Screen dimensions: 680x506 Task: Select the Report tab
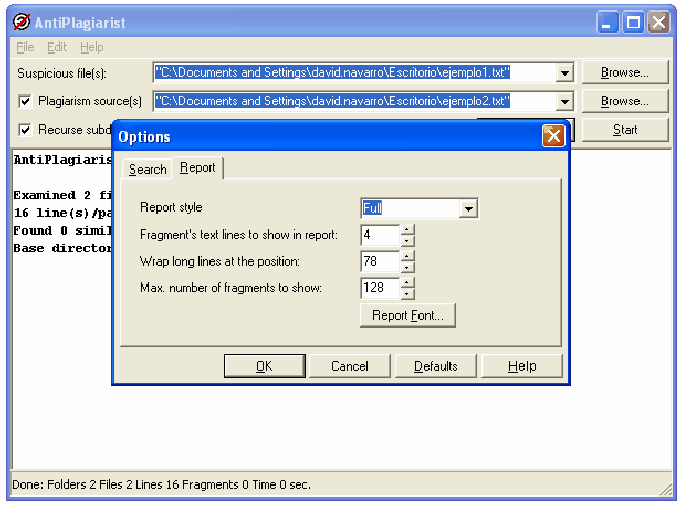tap(198, 168)
